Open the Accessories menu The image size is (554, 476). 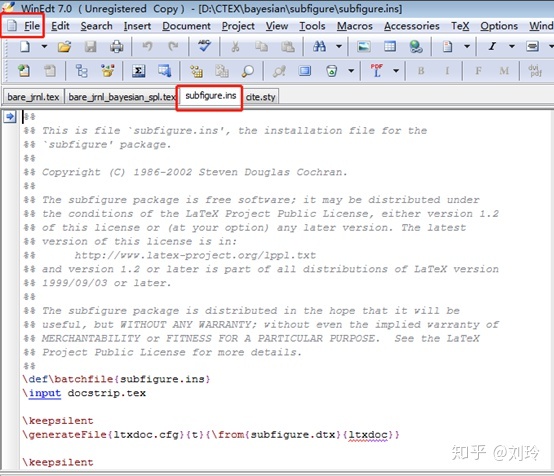(412, 26)
